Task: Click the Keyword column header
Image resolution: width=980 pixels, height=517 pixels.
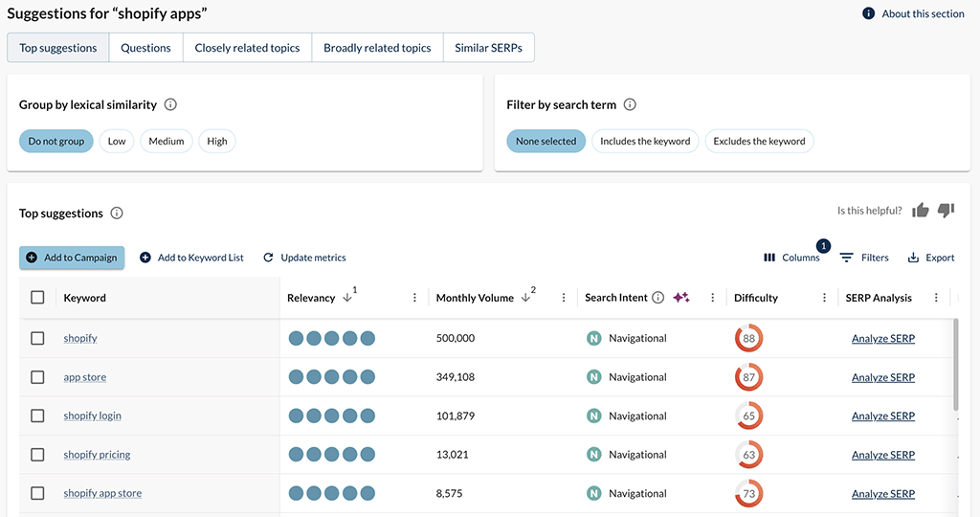Action: pyautogui.click(x=84, y=298)
